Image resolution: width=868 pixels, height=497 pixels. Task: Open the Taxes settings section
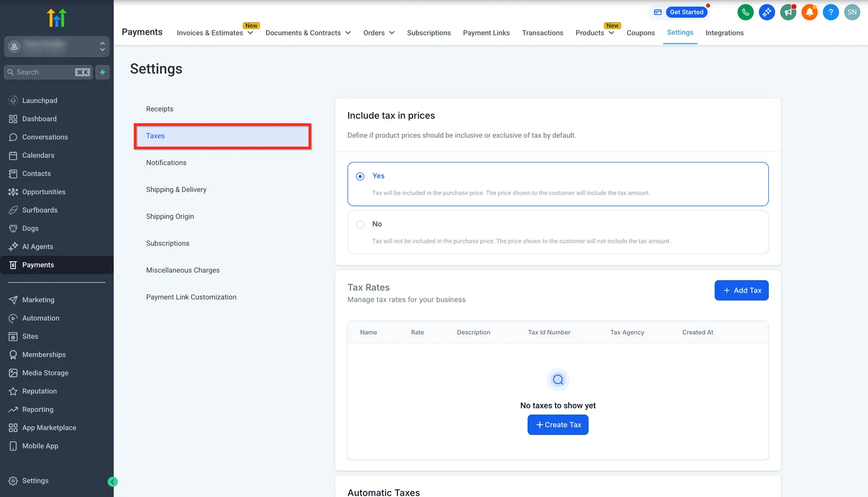point(222,136)
